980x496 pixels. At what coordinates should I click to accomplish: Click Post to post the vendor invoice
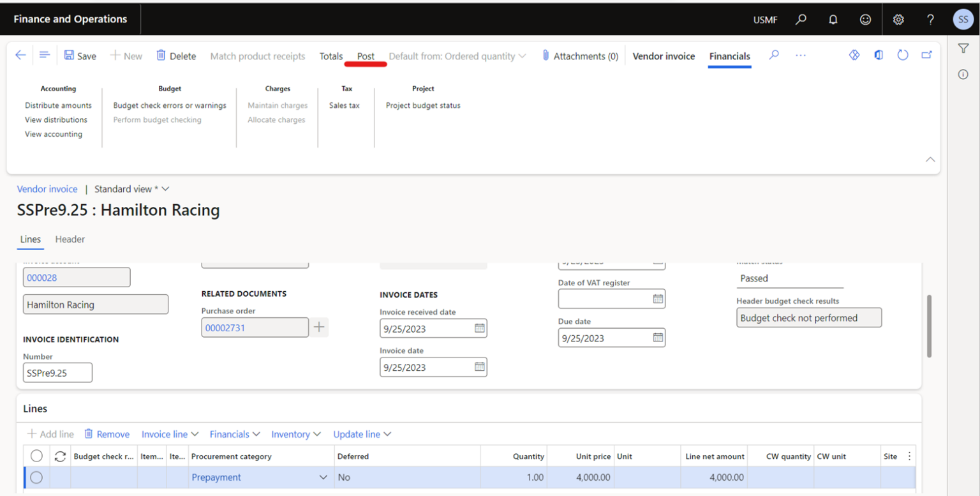366,56
